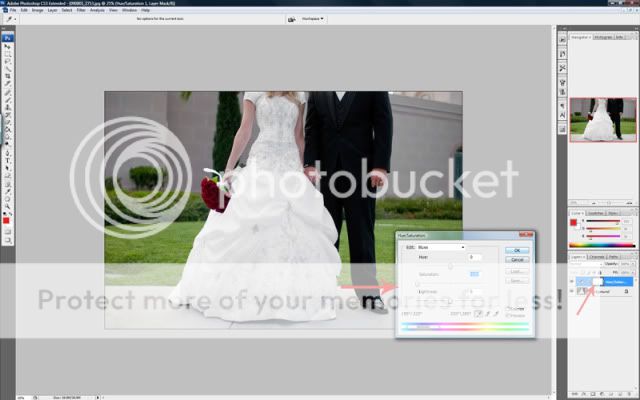Select the Gradient tool
Image resolution: width=640 pixels, height=400 pixels.
pos(8,130)
